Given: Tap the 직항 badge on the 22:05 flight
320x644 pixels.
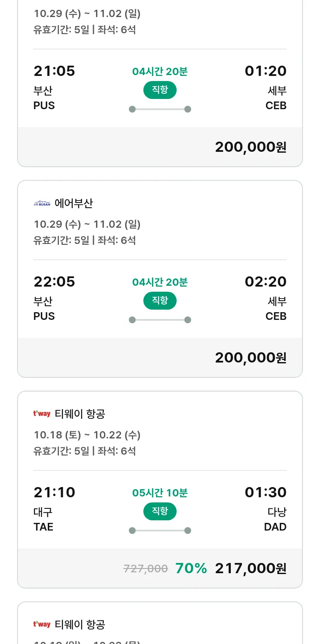Looking at the screenshot, I should 160,301.
